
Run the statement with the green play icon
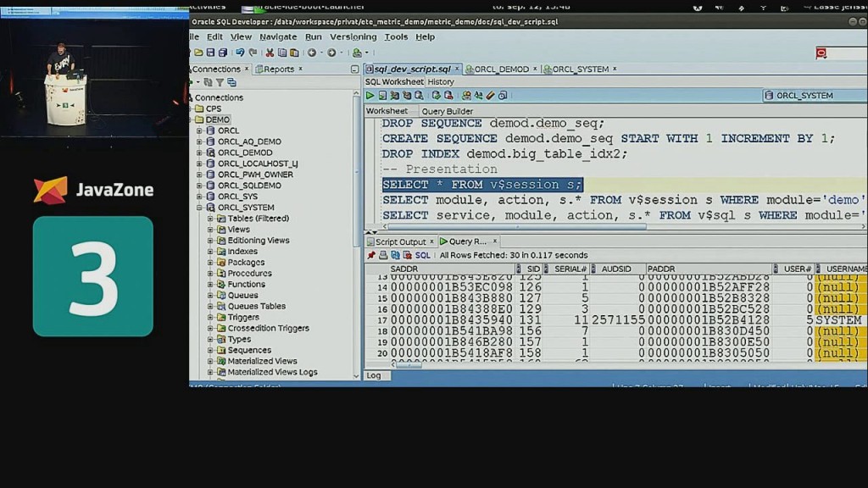pos(370,96)
